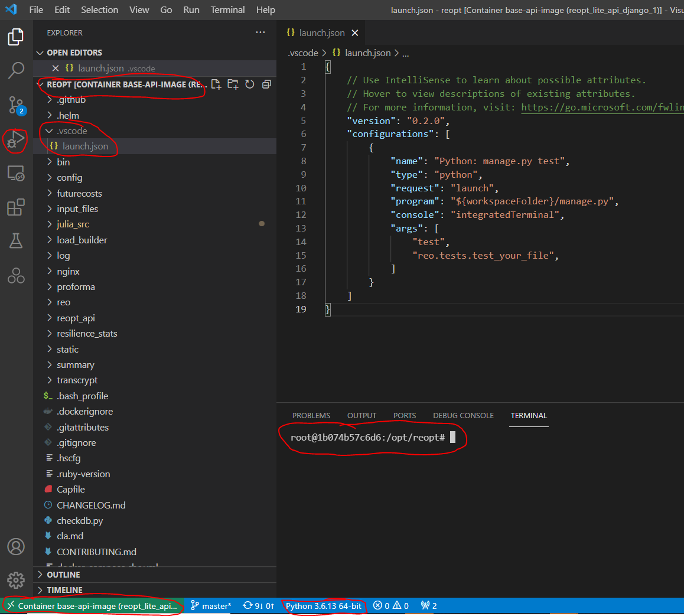This screenshot has width=684, height=616.
Task: Open the Run and Debug sidebar icon
Action: 16,141
